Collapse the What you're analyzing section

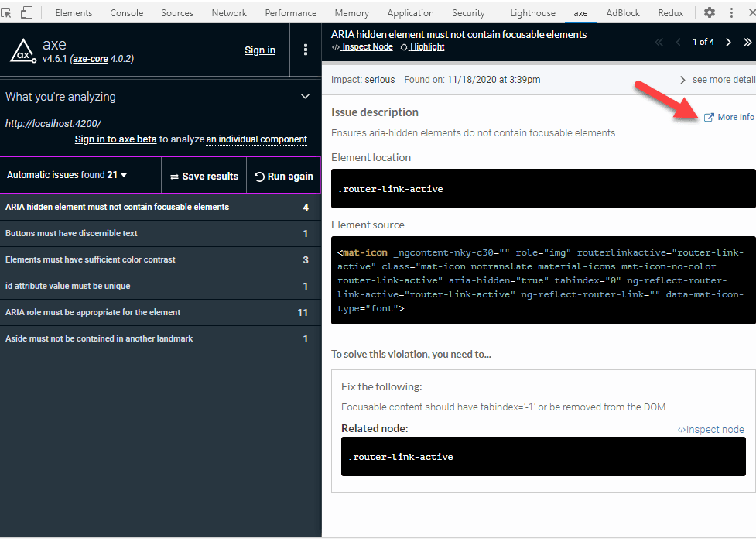coord(305,97)
